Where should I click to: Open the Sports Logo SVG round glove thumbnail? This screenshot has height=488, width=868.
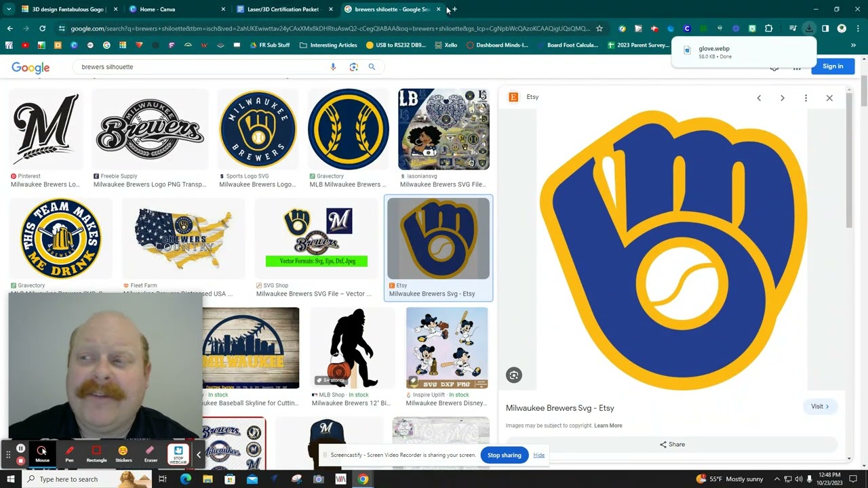(258, 129)
